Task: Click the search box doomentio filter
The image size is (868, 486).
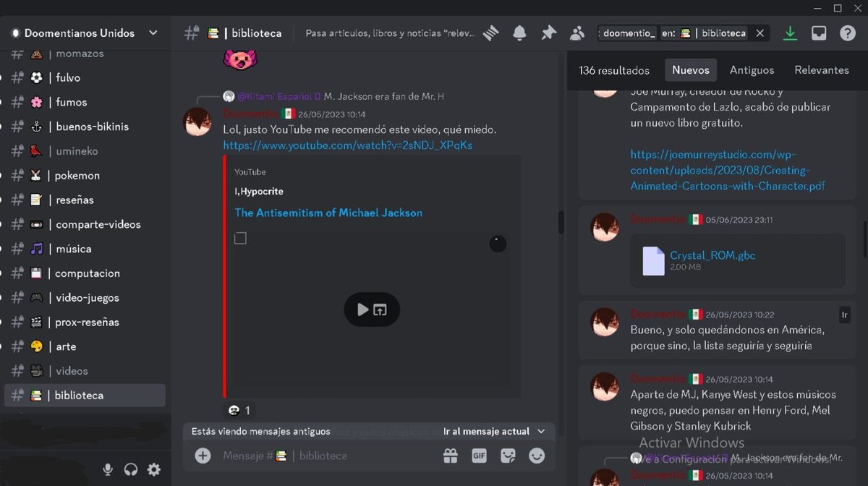Action: (629, 33)
